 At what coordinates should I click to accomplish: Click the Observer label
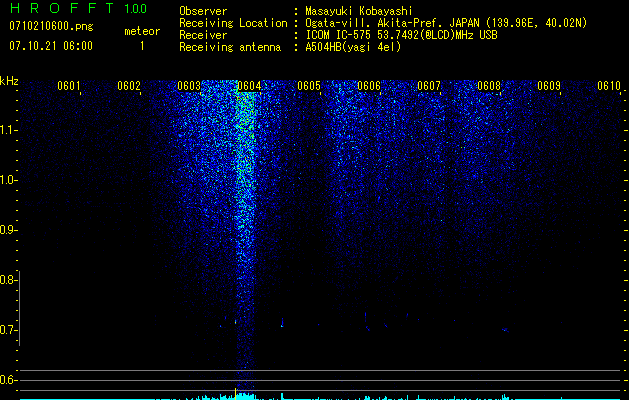[203, 11]
